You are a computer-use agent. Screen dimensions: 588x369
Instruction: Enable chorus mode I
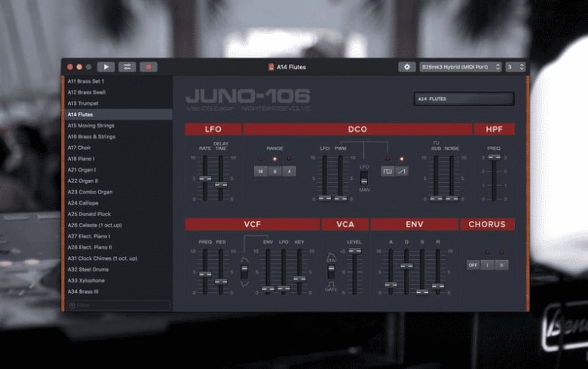488,265
